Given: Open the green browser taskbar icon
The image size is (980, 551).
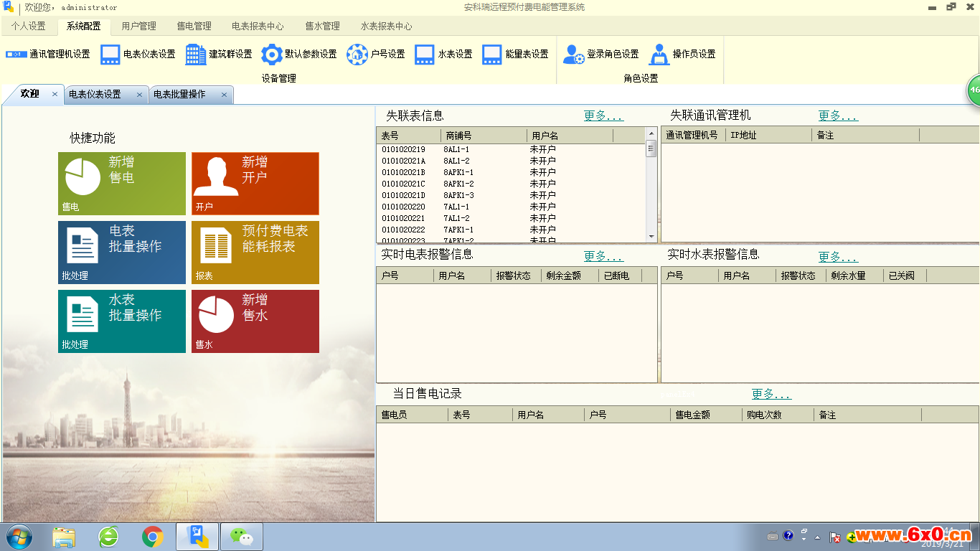Looking at the screenshot, I should coord(108,537).
